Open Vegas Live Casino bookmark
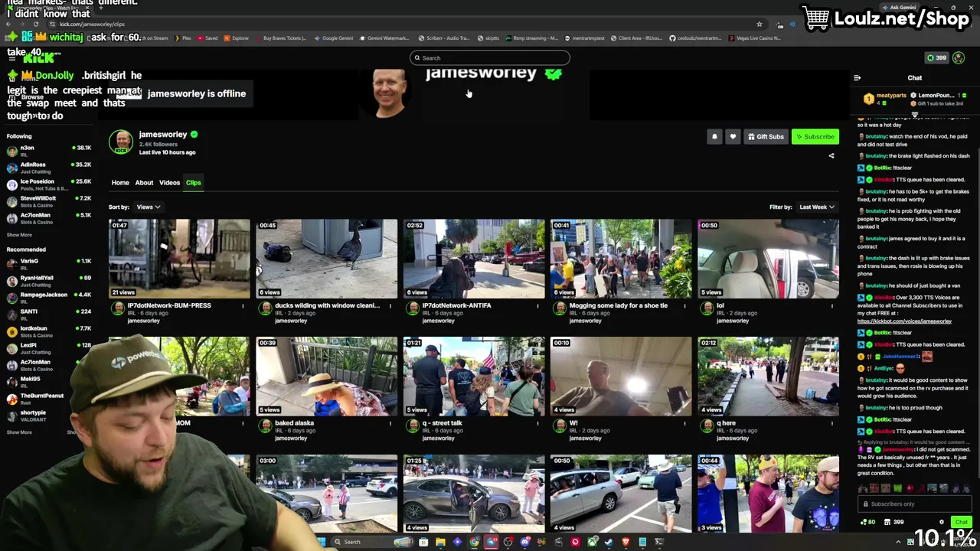 click(753, 37)
